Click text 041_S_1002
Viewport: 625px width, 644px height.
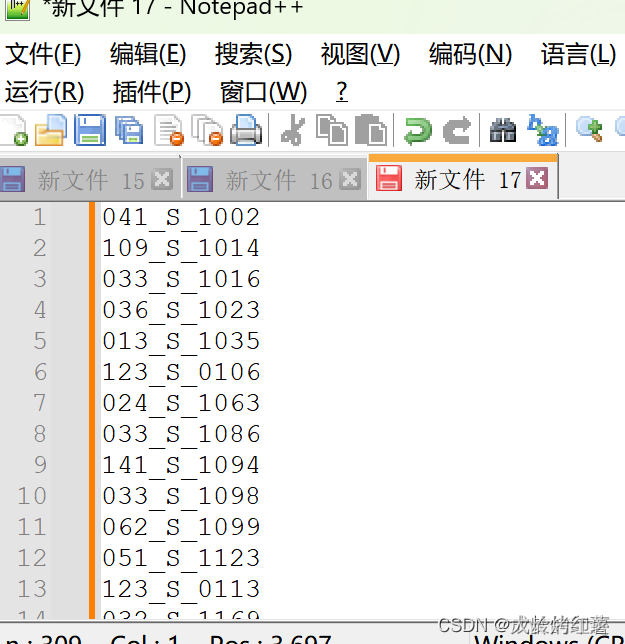(x=181, y=217)
